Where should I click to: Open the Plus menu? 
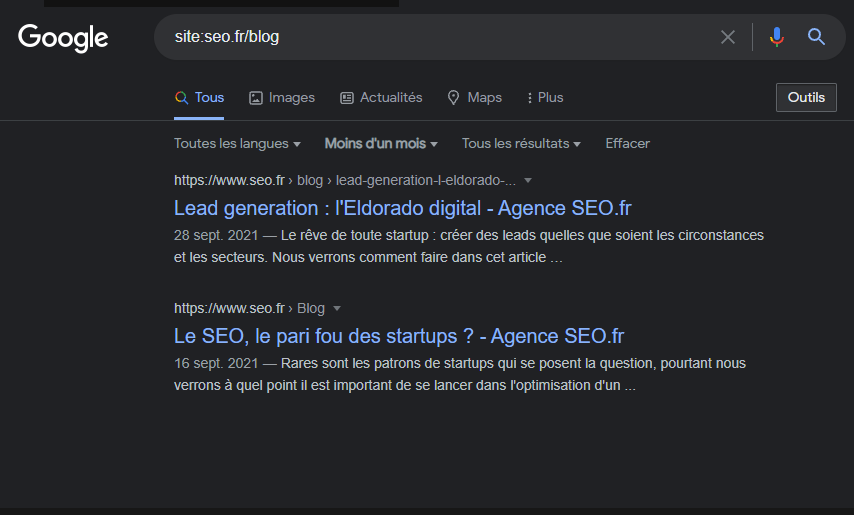545,97
